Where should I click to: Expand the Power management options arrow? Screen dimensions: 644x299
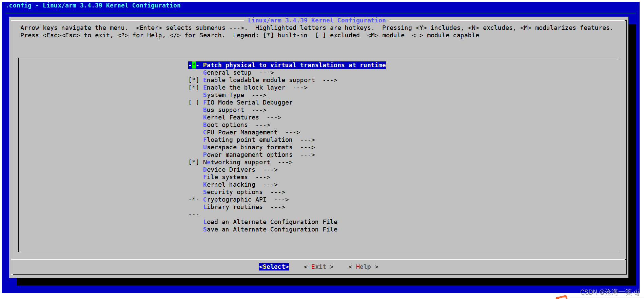click(308, 155)
